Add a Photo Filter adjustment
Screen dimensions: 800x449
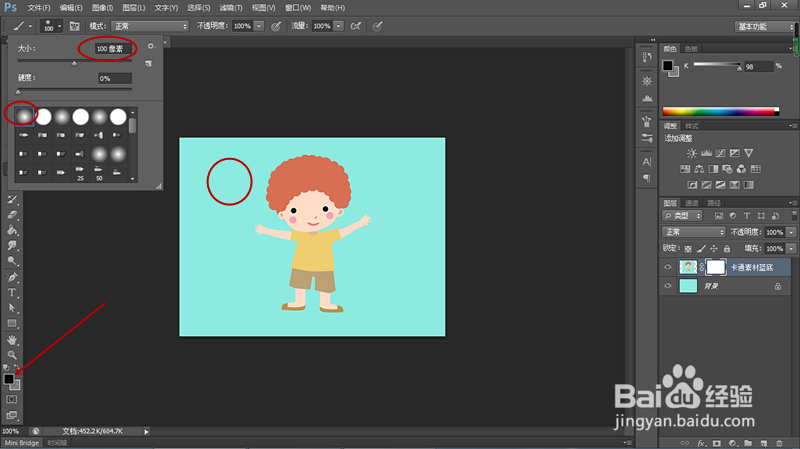click(727, 169)
